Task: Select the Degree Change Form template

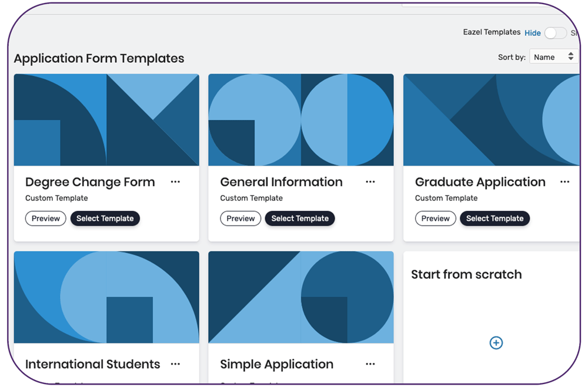Action: click(x=105, y=218)
